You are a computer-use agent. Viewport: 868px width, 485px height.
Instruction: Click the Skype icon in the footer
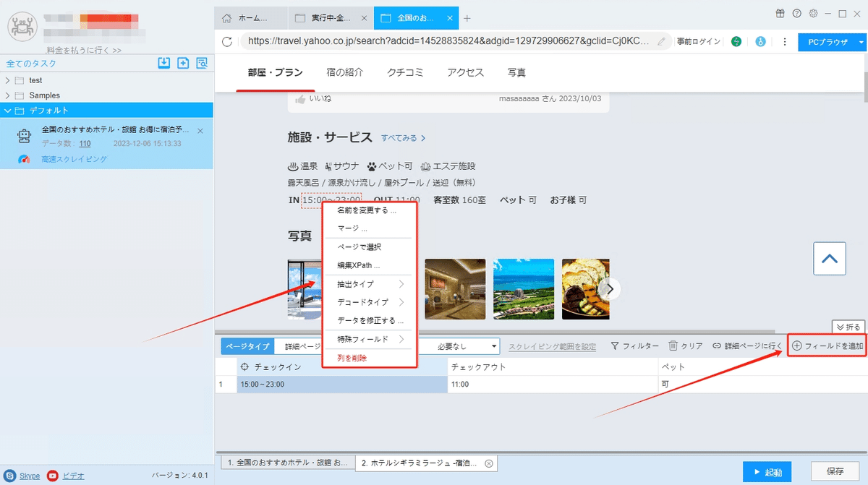tap(9, 476)
